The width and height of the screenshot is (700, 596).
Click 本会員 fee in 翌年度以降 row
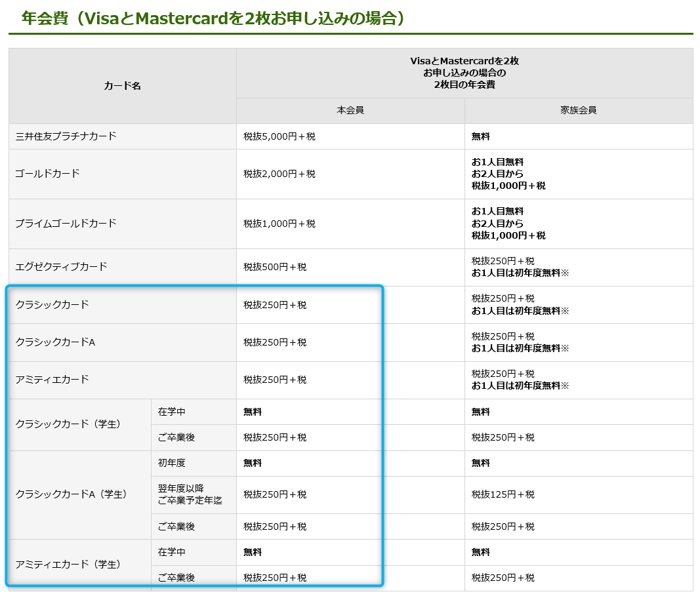pyautogui.click(x=274, y=495)
